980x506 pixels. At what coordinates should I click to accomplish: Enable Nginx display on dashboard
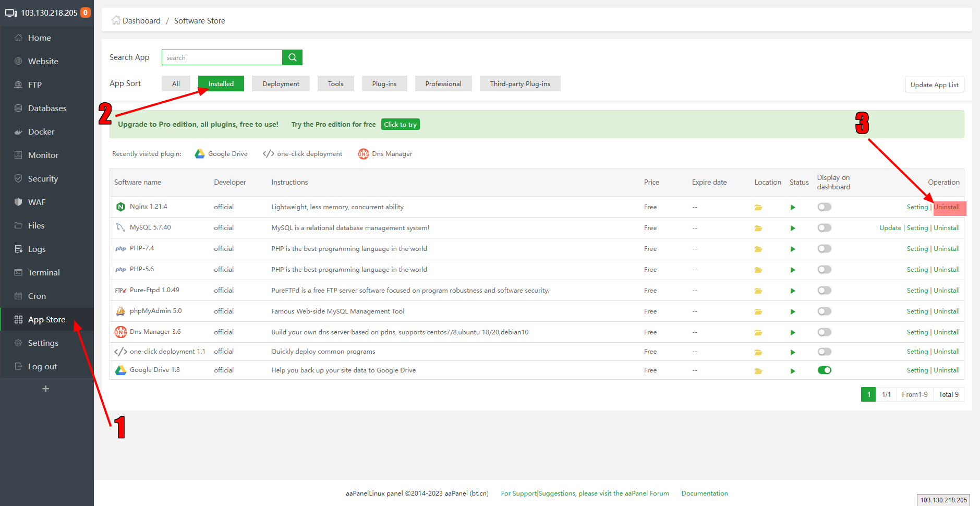[824, 207]
